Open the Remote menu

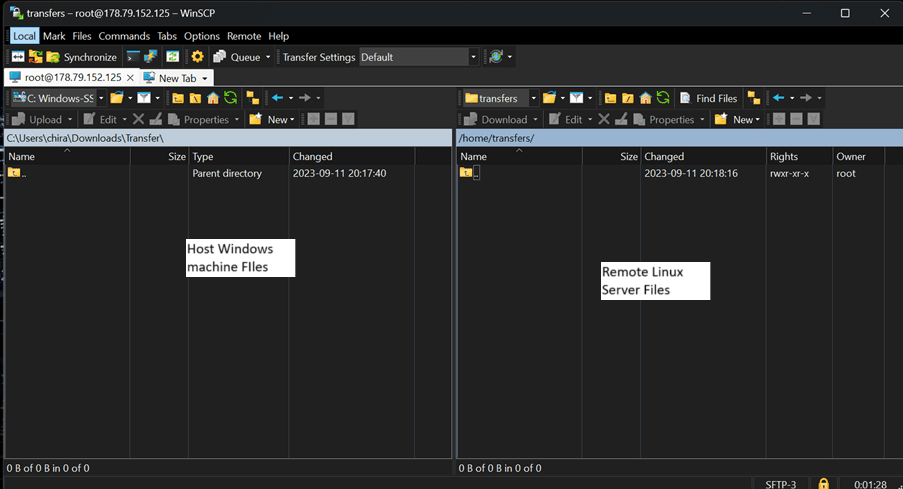(x=244, y=36)
